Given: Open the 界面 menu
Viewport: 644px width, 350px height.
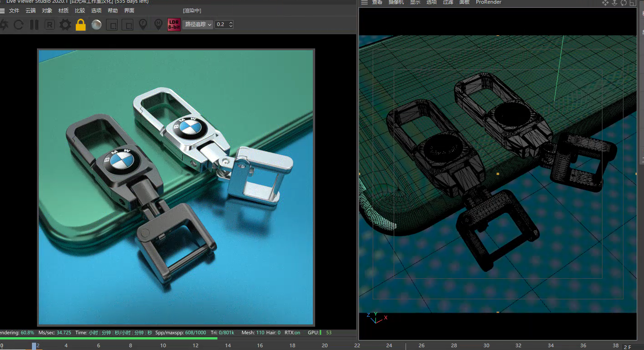Looking at the screenshot, I should [129, 11].
